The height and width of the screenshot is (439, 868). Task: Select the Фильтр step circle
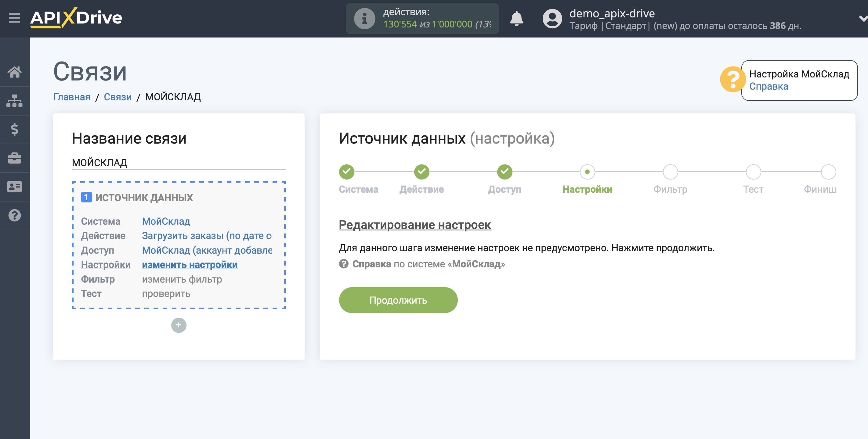670,172
